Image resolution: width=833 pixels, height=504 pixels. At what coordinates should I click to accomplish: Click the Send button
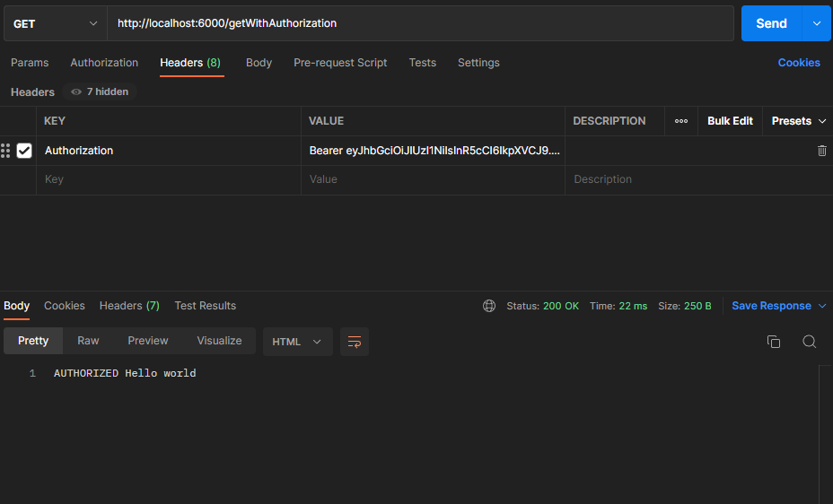tap(771, 23)
